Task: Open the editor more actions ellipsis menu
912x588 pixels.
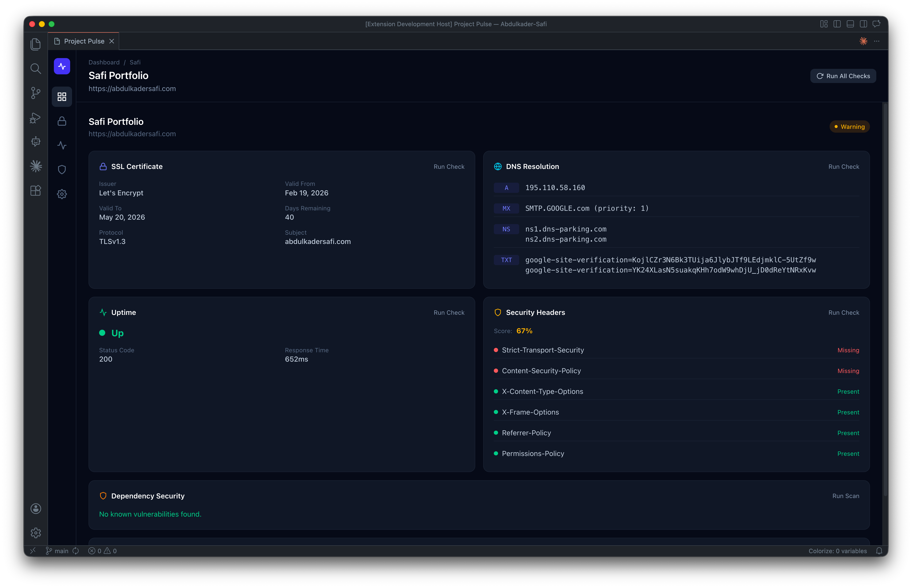Action: [x=877, y=41]
